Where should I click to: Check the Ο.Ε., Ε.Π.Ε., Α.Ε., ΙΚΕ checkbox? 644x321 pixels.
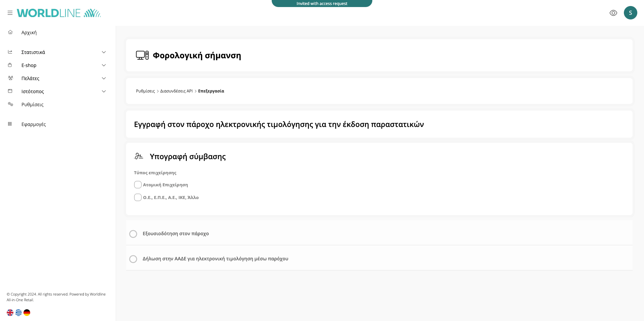coord(138,197)
